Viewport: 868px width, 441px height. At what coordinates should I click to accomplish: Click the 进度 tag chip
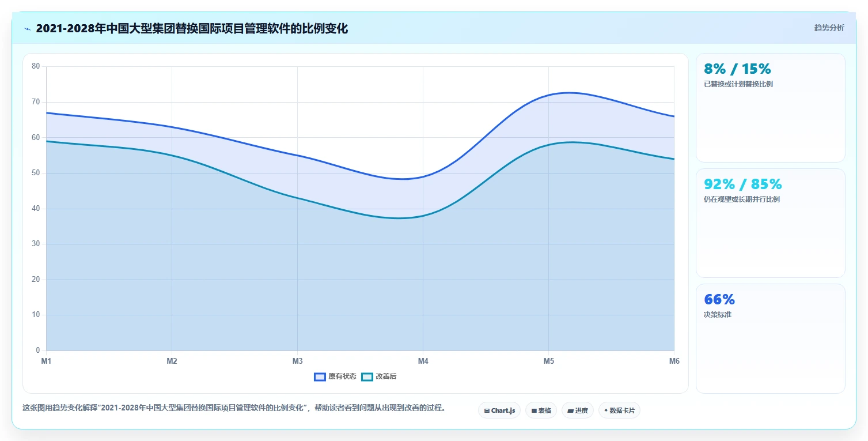pos(578,410)
